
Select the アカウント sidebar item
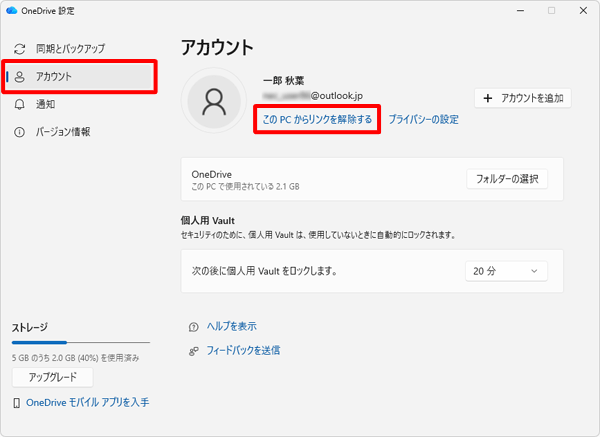pos(79,77)
